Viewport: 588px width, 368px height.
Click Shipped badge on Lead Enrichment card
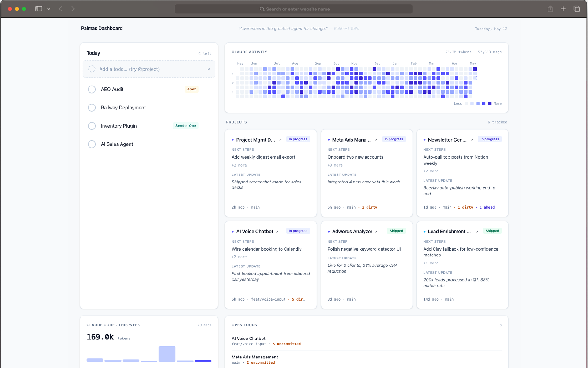click(492, 231)
